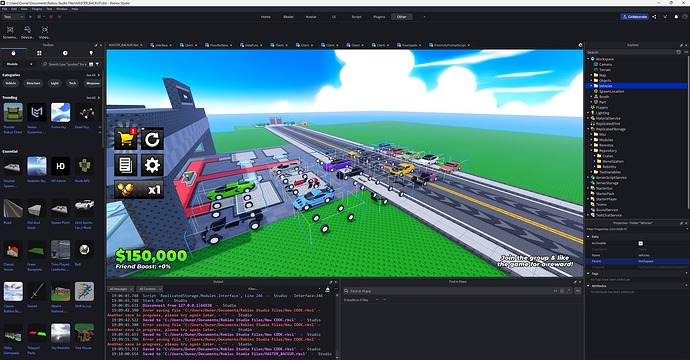Click the Find in Place search field
The height and width of the screenshot is (360, 690).
(x=449, y=291)
